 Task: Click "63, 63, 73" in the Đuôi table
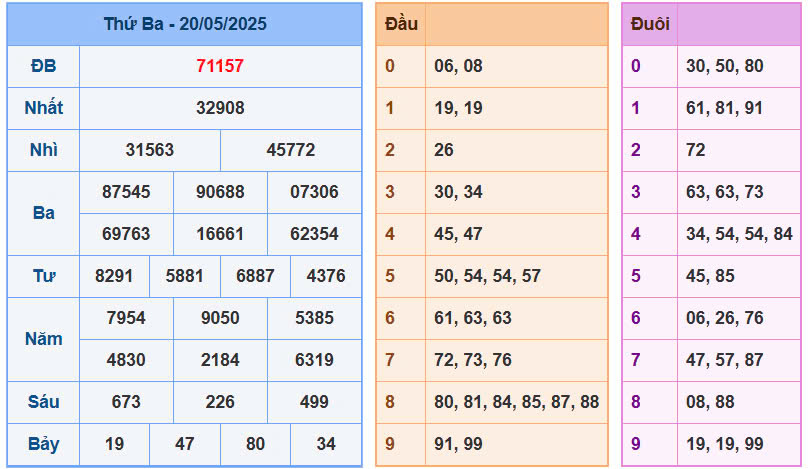point(724,192)
